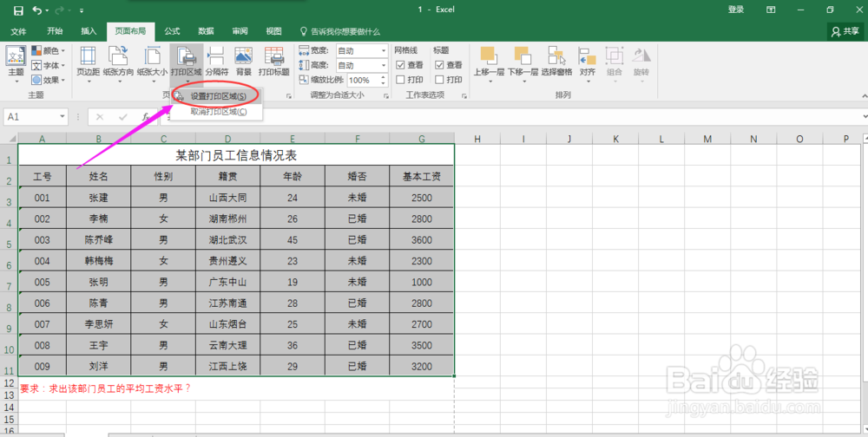Choose Clear Print Area (取消打印区域)
The width and height of the screenshot is (868, 437).
click(x=218, y=112)
